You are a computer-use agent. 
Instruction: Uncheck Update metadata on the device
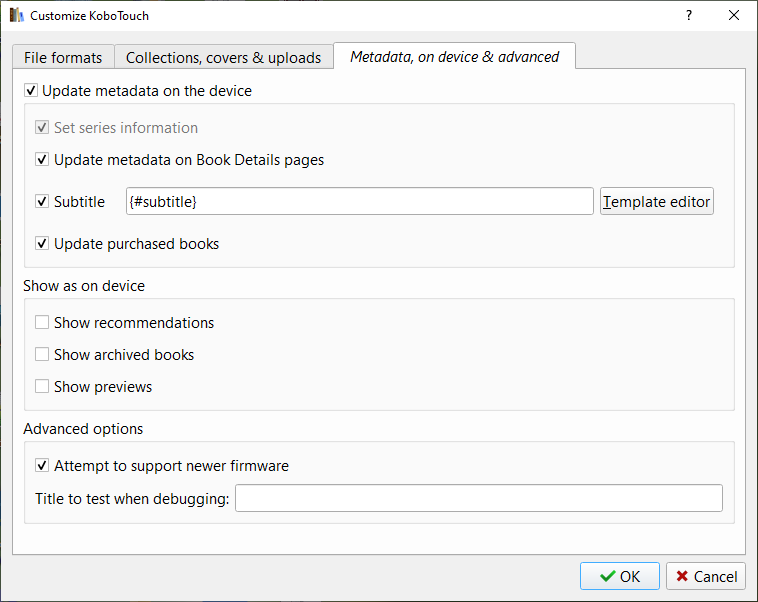30,91
